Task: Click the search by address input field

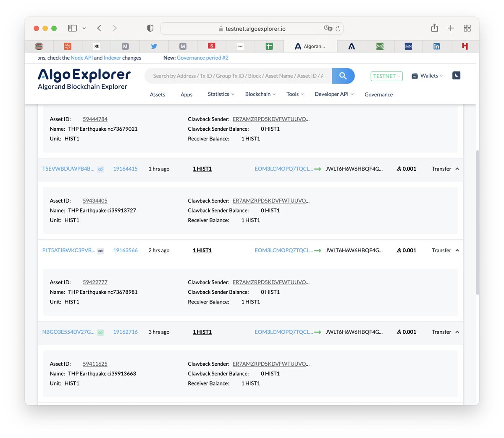Action: pos(238,76)
